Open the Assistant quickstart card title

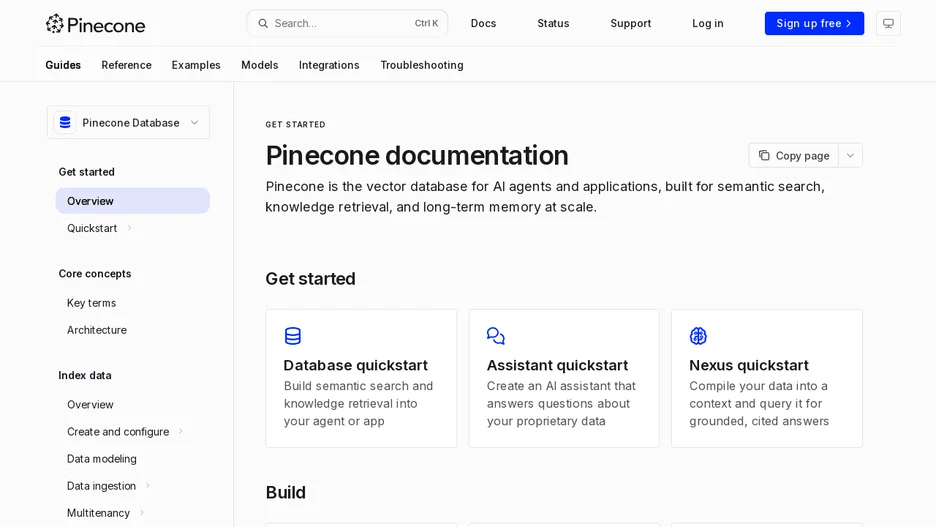pos(558,365)
